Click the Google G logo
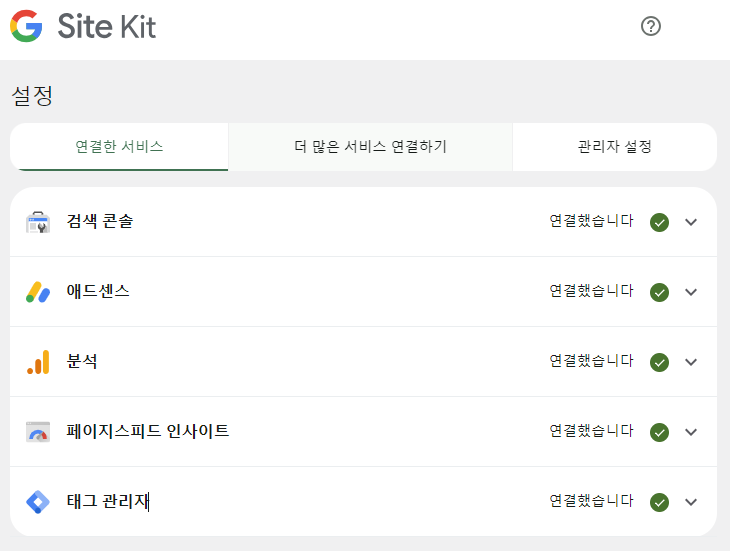Image resolution: width=730 pixels, height=551 pixels. coord(27,26)
